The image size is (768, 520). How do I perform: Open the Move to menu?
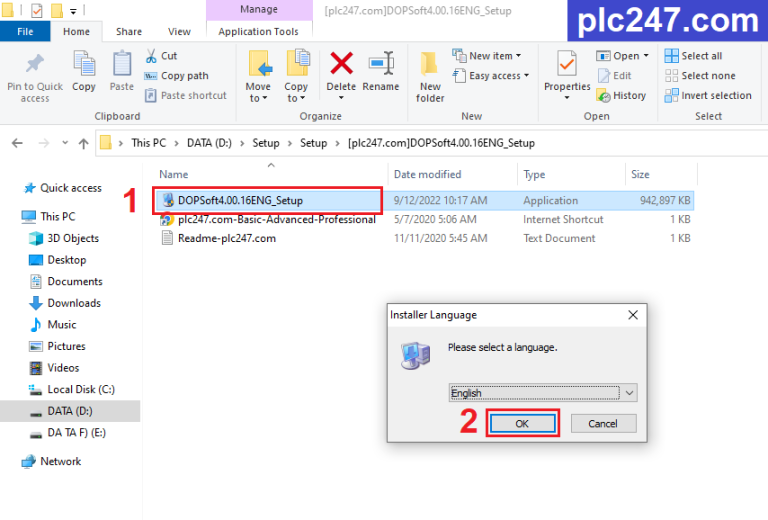[258, 76]
